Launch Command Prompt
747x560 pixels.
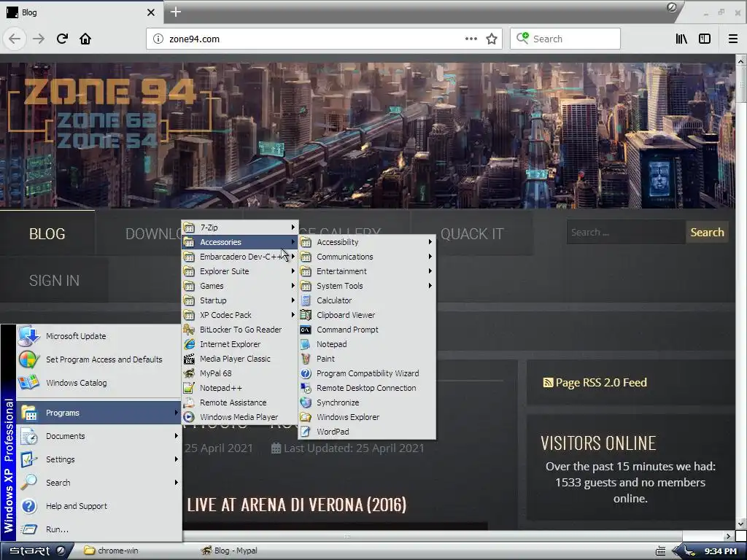coord(367,330)
